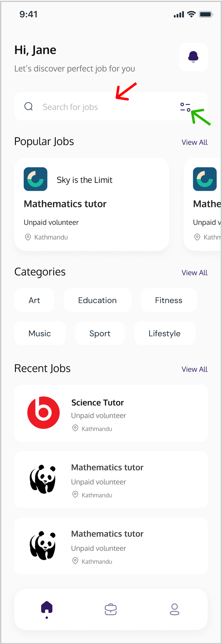Select the Lifestyle category chip
Image resolution: width=222 pixels, height=644 pixels.
(x=164, y=333)
